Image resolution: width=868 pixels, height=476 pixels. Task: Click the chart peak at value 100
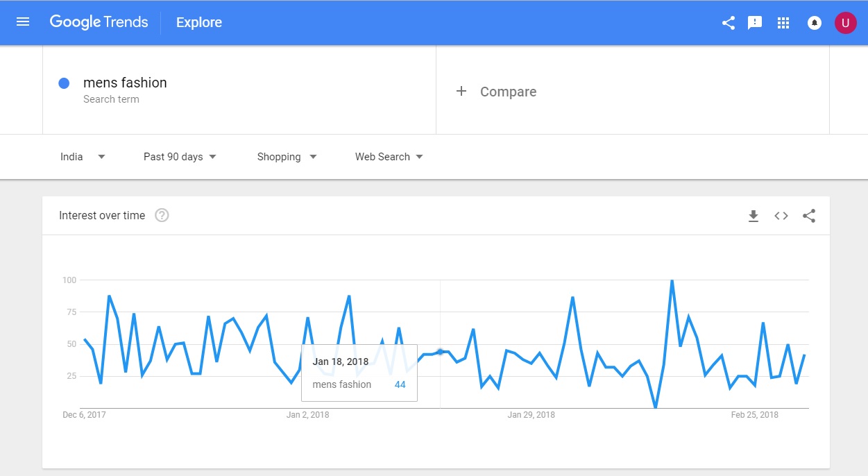pyautogui.click(x=672, y=280)
